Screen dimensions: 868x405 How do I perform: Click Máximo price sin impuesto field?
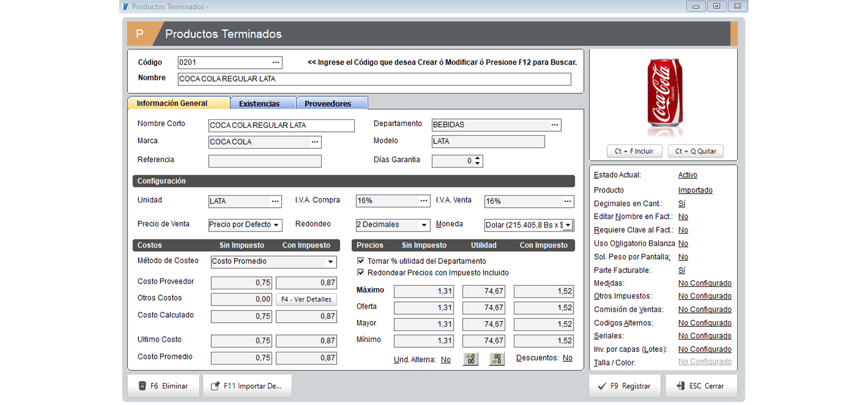(424, 292)
